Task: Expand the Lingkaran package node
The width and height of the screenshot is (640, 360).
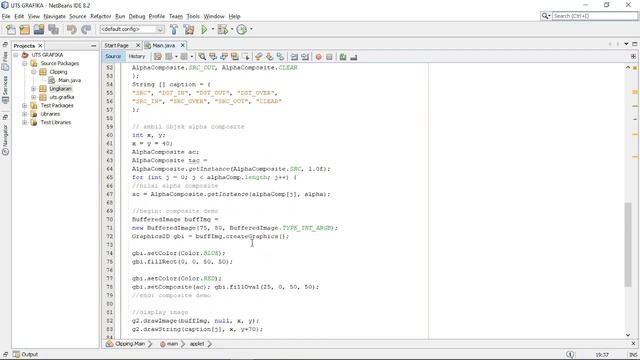Action: click(34, 89)
